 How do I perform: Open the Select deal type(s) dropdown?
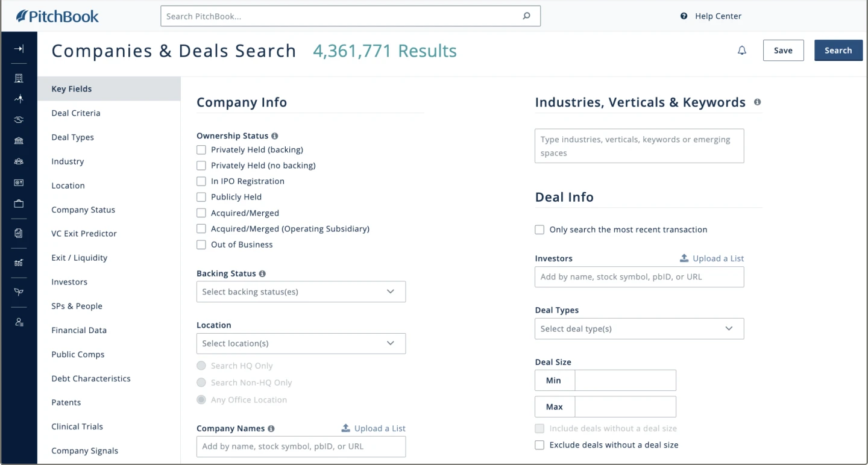(x=639, y=329)
